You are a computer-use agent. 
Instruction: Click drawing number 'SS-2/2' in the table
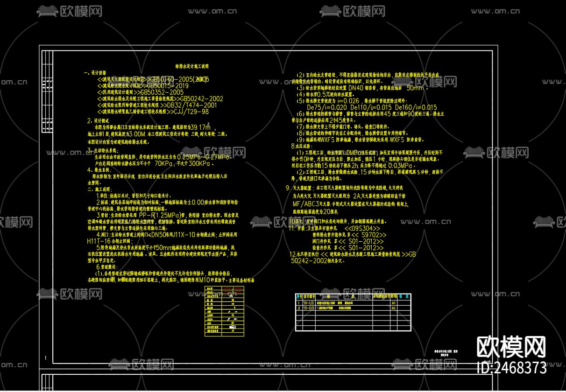click(309, 308)
